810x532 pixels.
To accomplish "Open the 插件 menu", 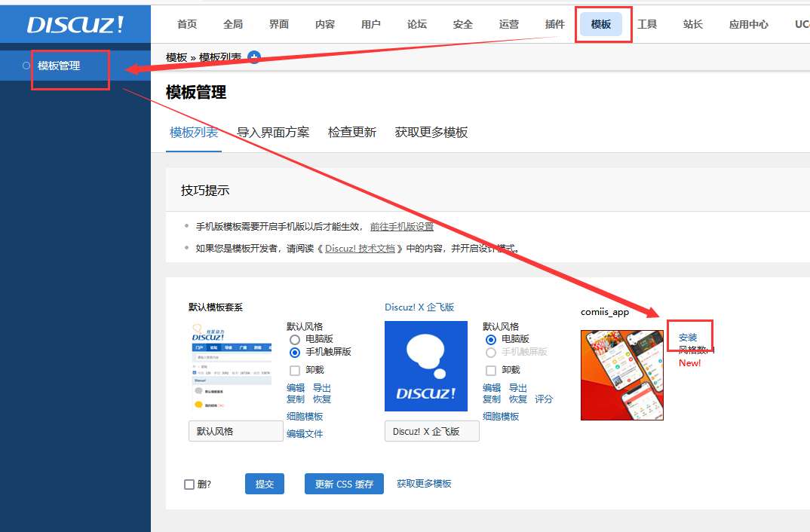I will [x=555, y=24].
